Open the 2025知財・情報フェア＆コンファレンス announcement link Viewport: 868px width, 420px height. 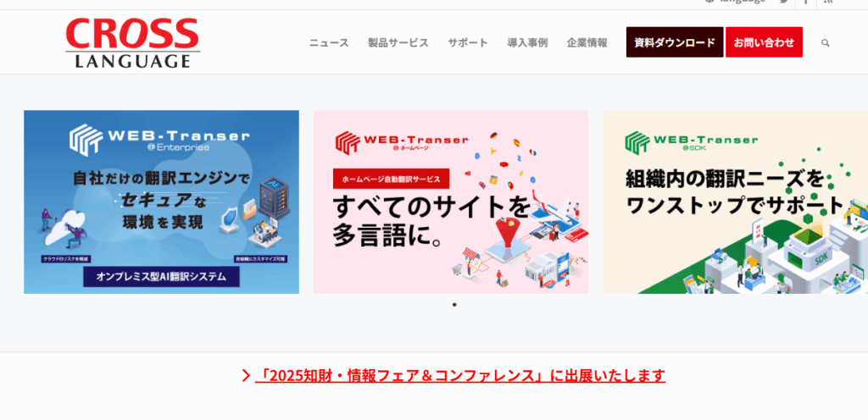click(460, 376)
